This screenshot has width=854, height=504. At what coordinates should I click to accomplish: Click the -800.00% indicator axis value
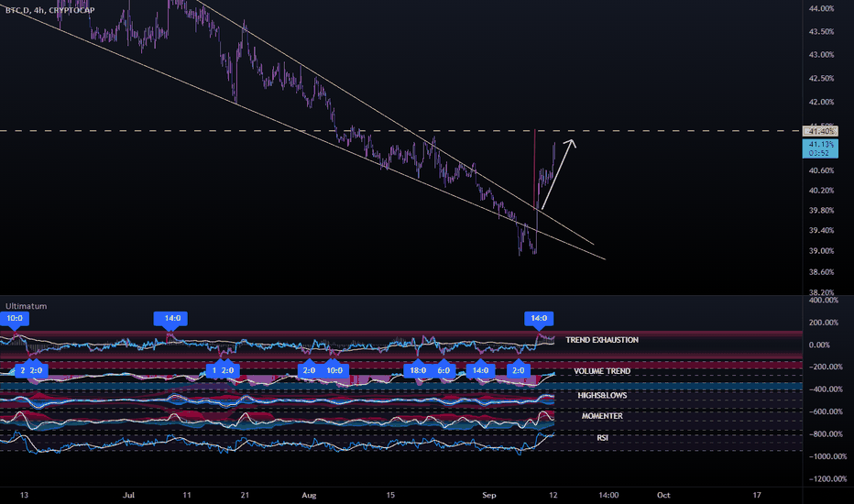[x=825, y=434]
